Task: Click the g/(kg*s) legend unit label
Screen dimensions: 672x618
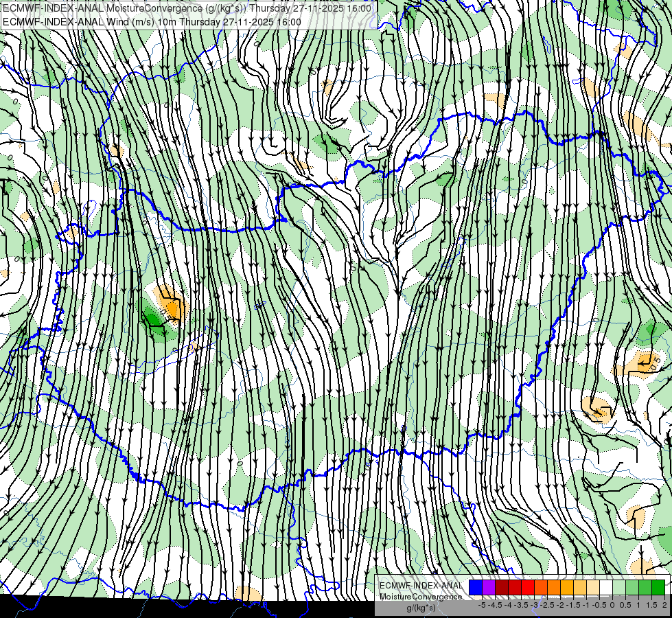Action: 421,608
